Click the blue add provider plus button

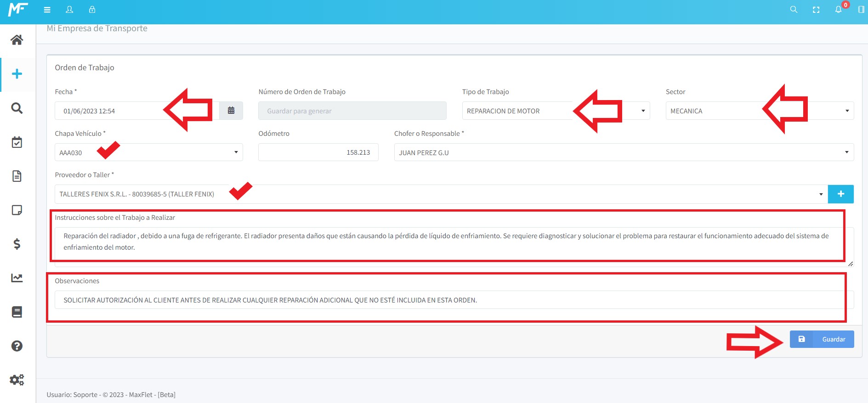point(840,194)
